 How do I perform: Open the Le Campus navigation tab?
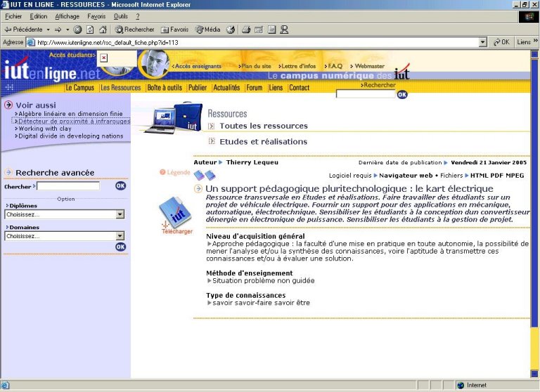79,88
